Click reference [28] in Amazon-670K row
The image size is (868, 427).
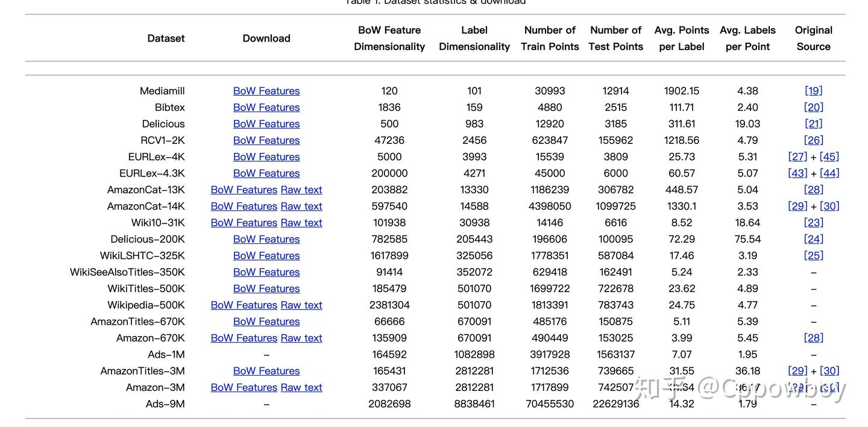click(x=813, y=338)
